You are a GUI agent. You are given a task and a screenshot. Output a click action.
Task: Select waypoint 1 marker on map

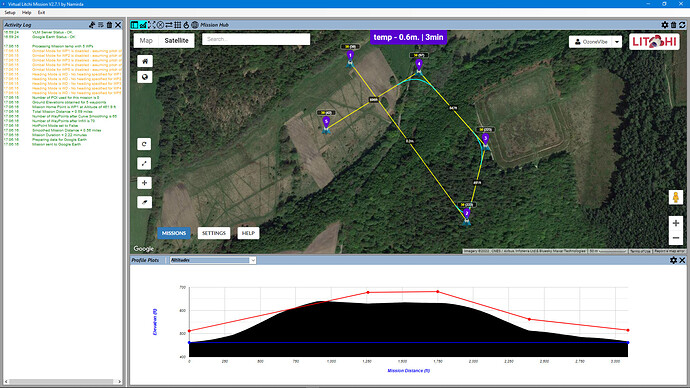point(350,56)
